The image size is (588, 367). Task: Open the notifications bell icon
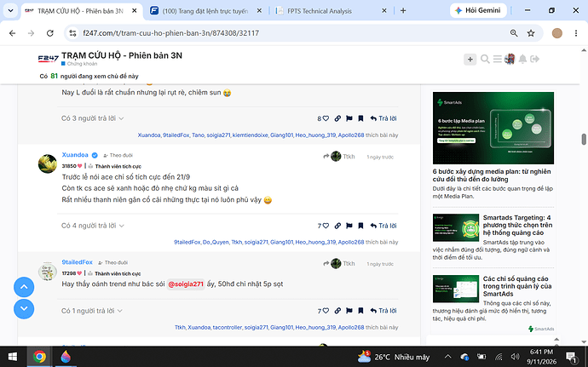click(x=522, y=59)
